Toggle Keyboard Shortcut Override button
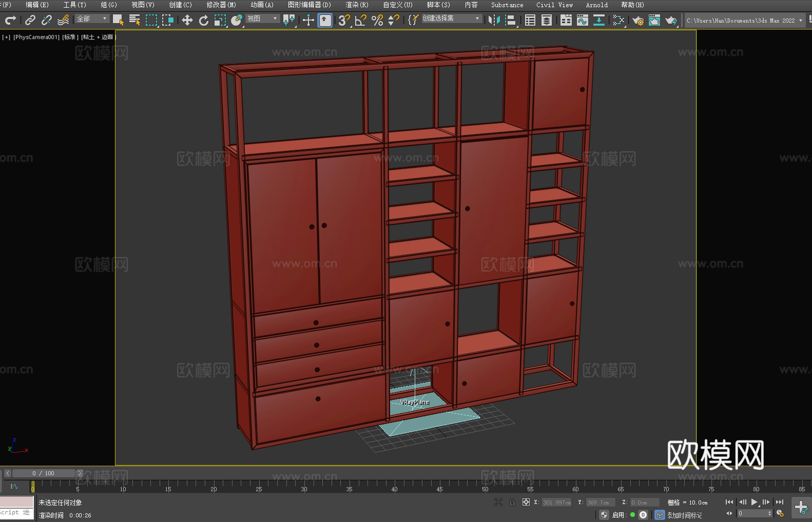Screen dimensions: 812x522 tap(325, 20)
